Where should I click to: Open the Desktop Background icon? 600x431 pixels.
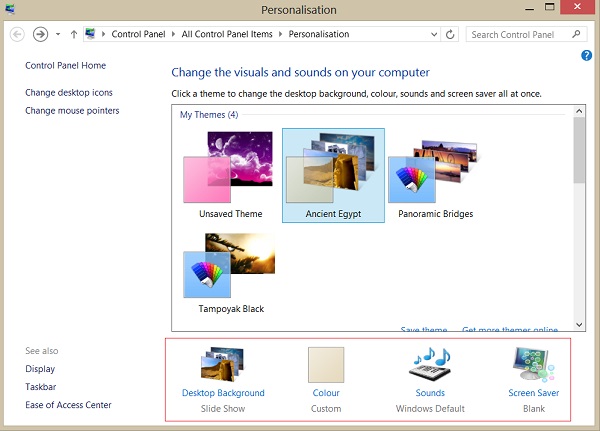(222, 364)
